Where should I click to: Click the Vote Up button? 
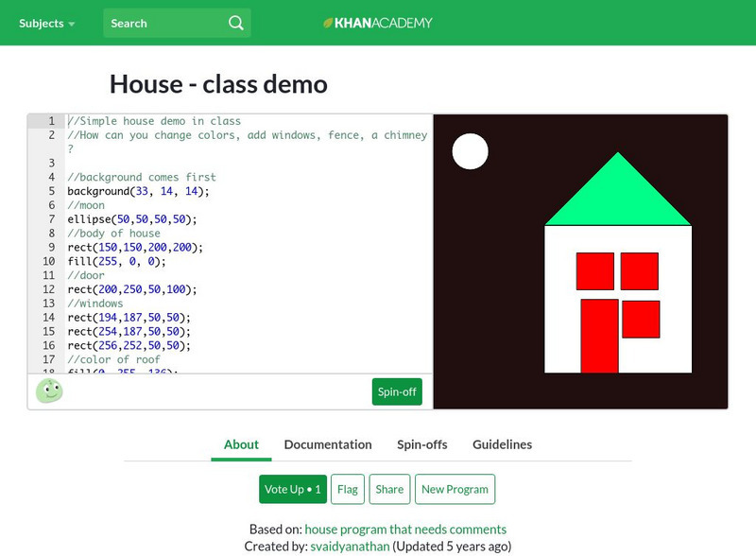[293, 490]
